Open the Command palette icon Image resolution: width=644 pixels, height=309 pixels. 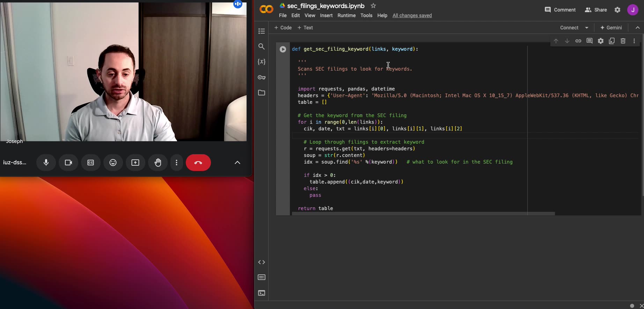point(262,278)
